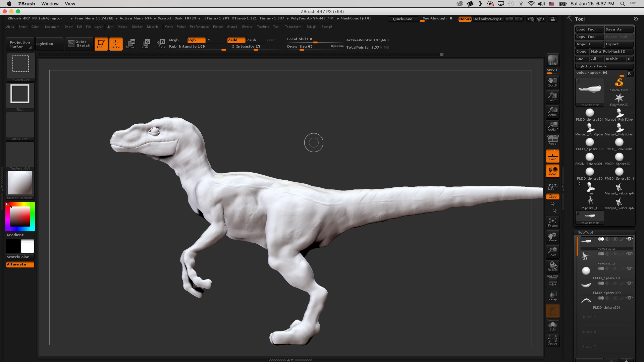Toggle the Floor grid
This screenshot has height=362, width=644.
(x=552, y=156)
